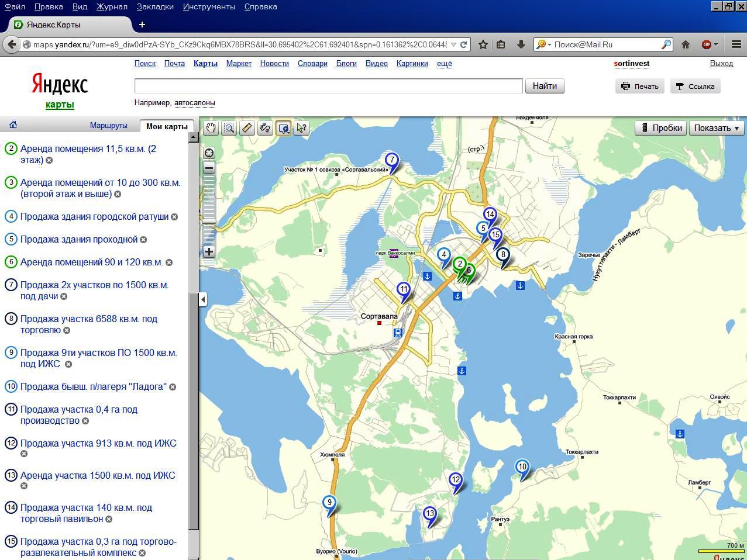Open the Маркет link
This screenshot has width=747, height=560.
[x=239, y=63]
